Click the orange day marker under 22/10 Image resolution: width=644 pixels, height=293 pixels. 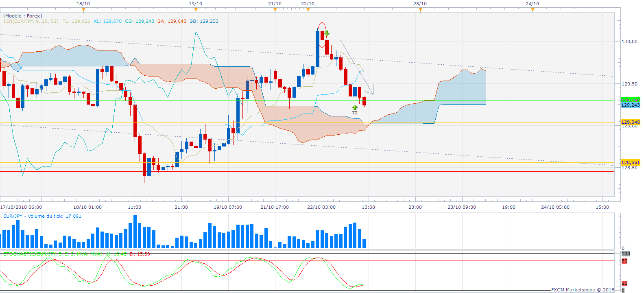tap(308, 10)
